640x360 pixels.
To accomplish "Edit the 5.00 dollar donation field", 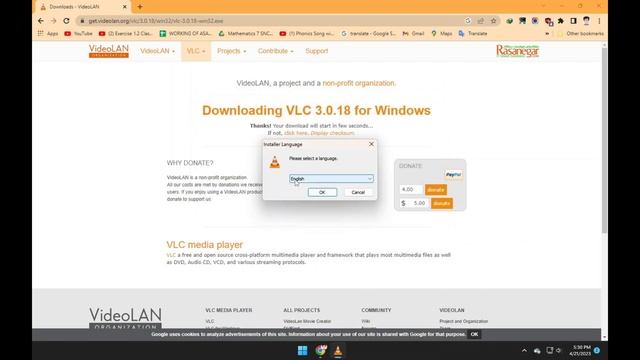I will click(418, 203).
